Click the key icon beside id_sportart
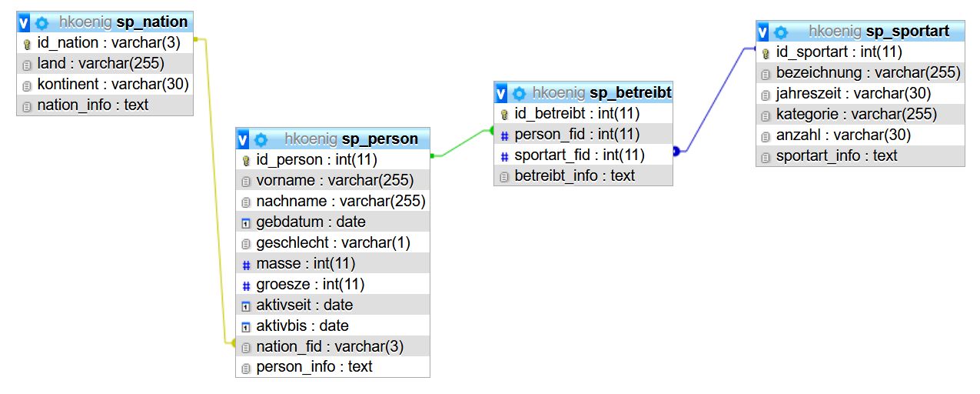The height and width of the screenshot is (394, 980). [x=766, y=53]
